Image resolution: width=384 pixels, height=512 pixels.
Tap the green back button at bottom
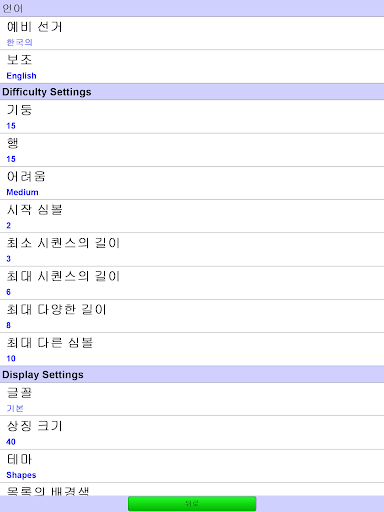pos(192,503)
